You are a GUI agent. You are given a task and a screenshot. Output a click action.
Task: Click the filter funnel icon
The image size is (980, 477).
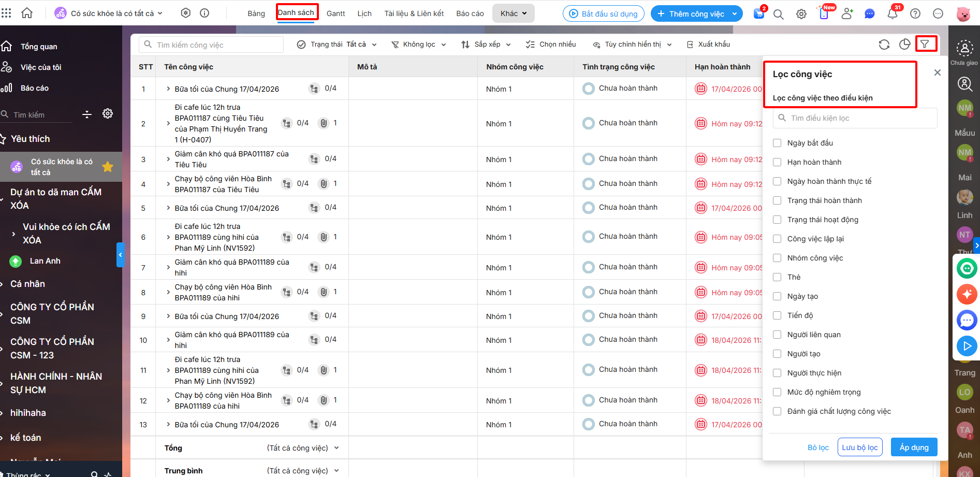[x=925, y=44]
